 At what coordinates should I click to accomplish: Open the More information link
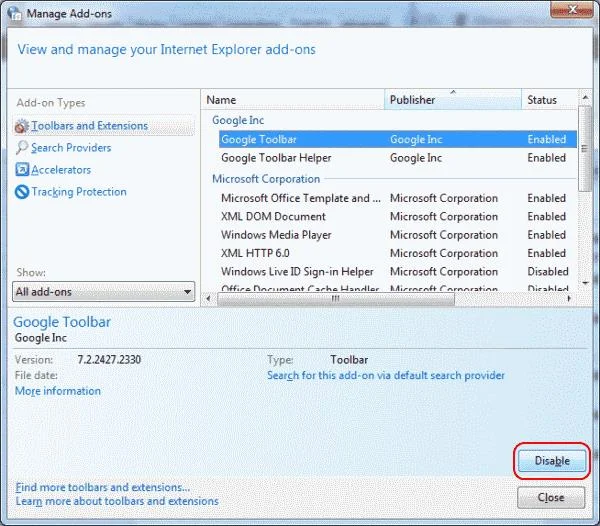(x=58, y=391)
